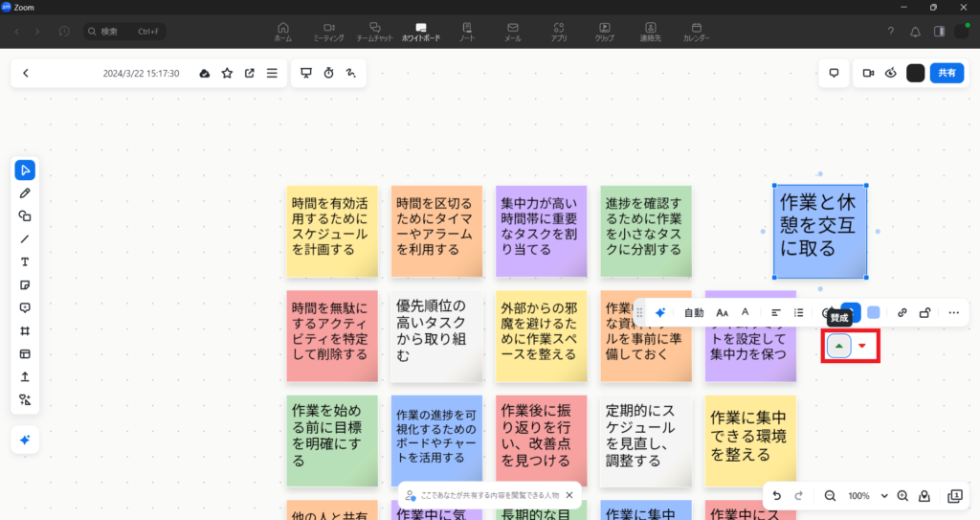Choose the Text tool
This screenshot has height=520, width=980.
pos(25,261)
